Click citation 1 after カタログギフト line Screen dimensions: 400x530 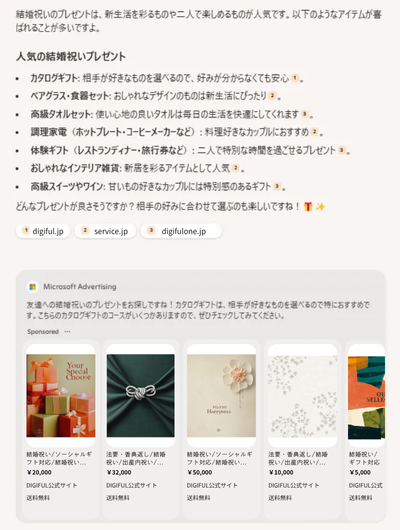(295, 78)
